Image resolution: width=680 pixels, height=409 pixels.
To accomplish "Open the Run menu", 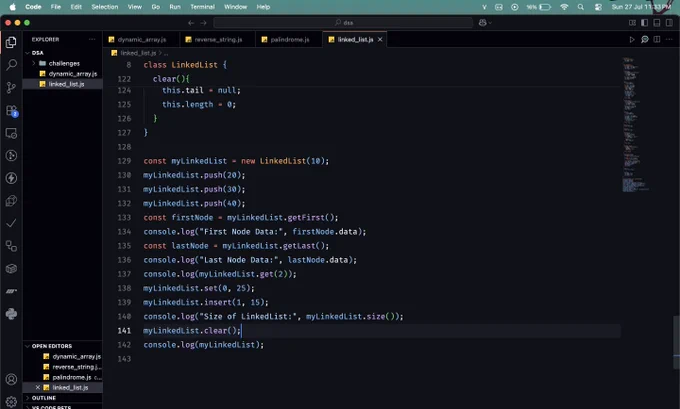I will click(x=175, y=7).
